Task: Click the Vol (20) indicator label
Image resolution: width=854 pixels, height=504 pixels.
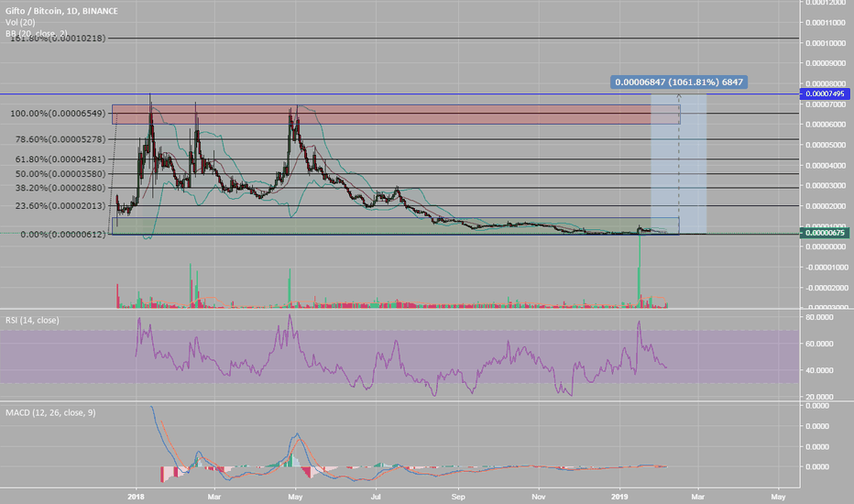Action: [20, 22]
